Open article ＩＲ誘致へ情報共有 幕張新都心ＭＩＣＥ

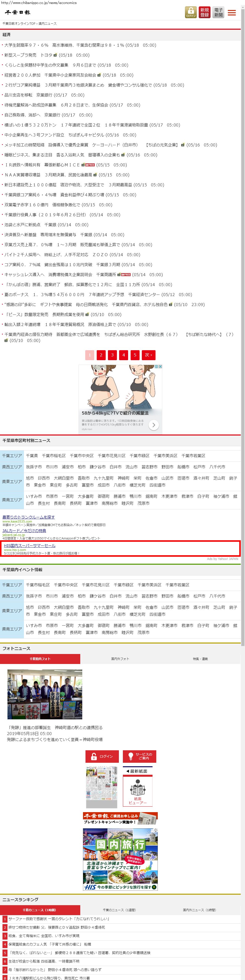pyautogui.click(x=42, y=165)
